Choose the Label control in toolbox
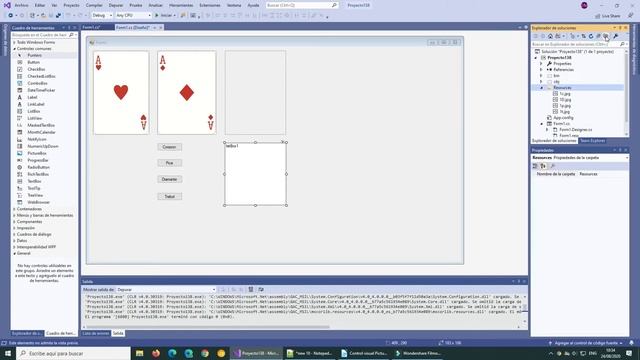640x360 pixels. click(32, 97)
